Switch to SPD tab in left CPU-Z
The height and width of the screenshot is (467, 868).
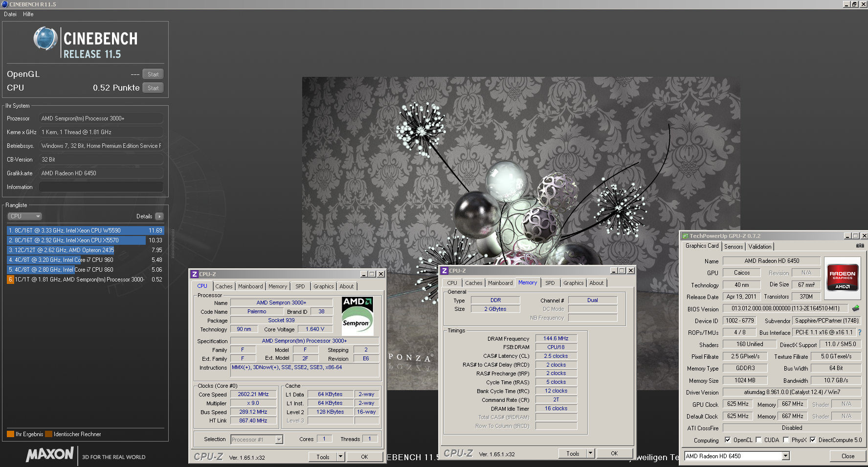click(x=300, y=286)
